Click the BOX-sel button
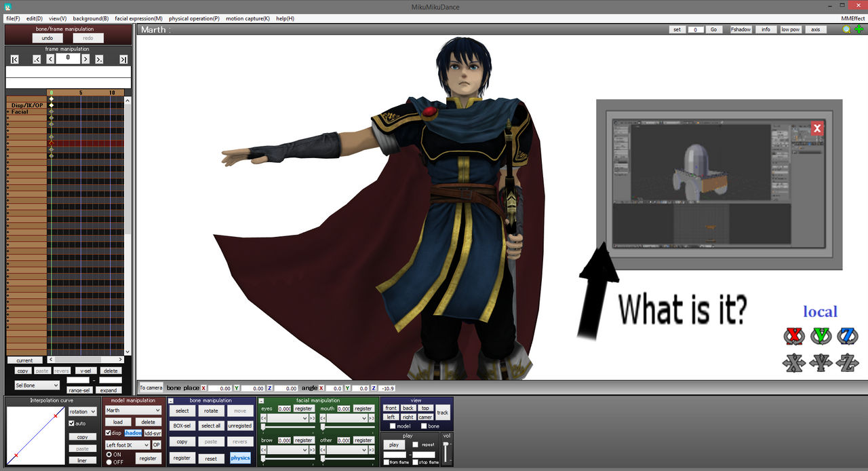The image size is (868, 471). (182, 426)
